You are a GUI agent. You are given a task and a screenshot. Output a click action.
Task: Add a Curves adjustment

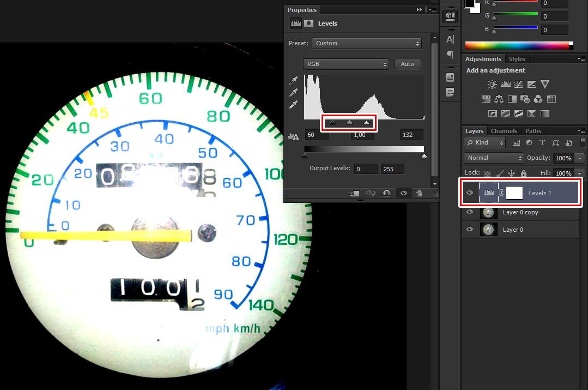pos(519,84)
